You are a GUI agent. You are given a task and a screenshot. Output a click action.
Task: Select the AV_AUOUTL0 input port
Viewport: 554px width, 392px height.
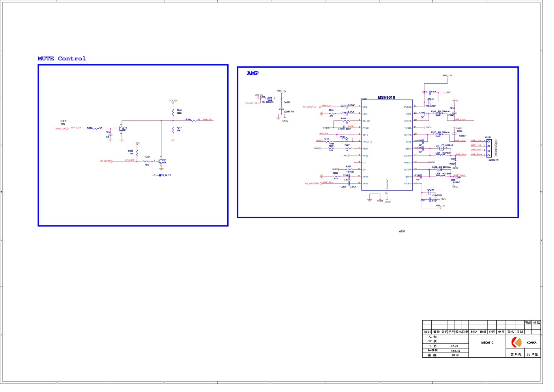pos(309,107)
